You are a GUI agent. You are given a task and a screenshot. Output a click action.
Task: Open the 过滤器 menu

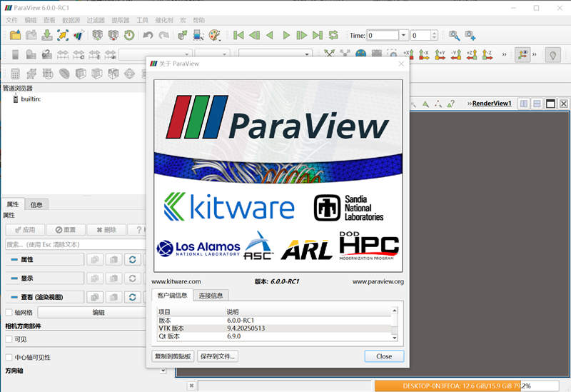(96, 20)
